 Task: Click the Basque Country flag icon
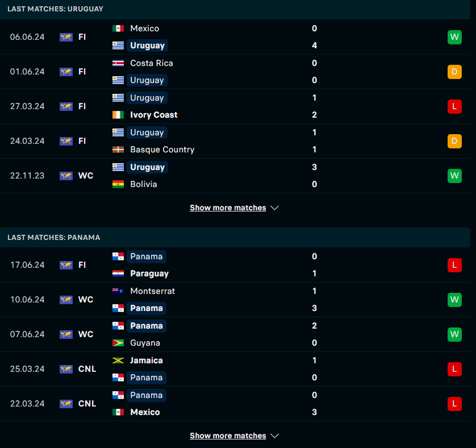(x=118, y=149)
